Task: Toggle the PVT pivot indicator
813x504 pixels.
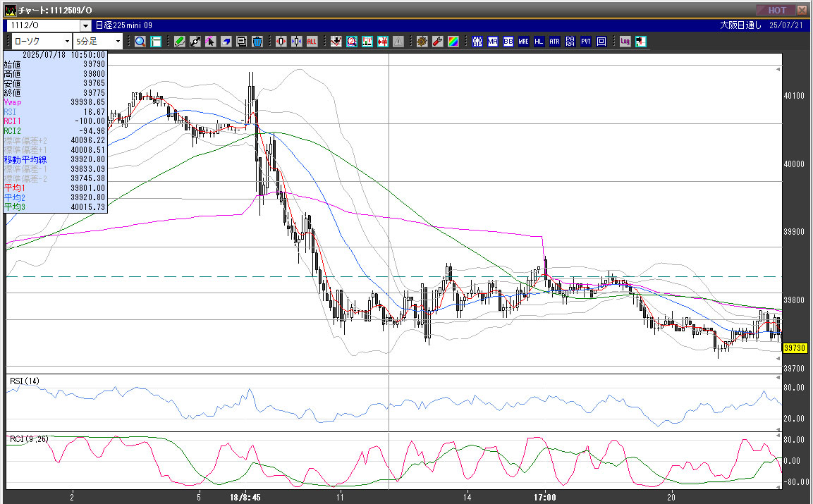Action: pos(586,42)
